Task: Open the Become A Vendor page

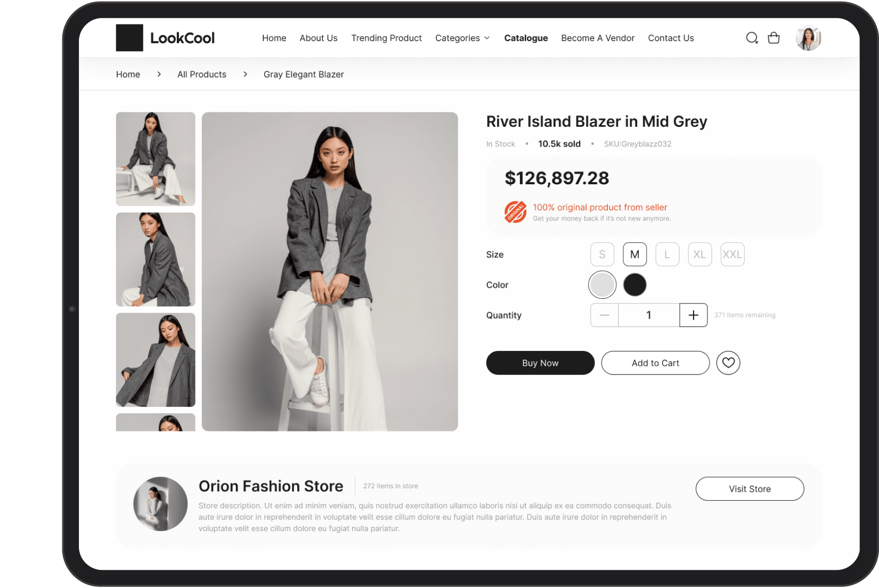Action: (x=598, y=38)
